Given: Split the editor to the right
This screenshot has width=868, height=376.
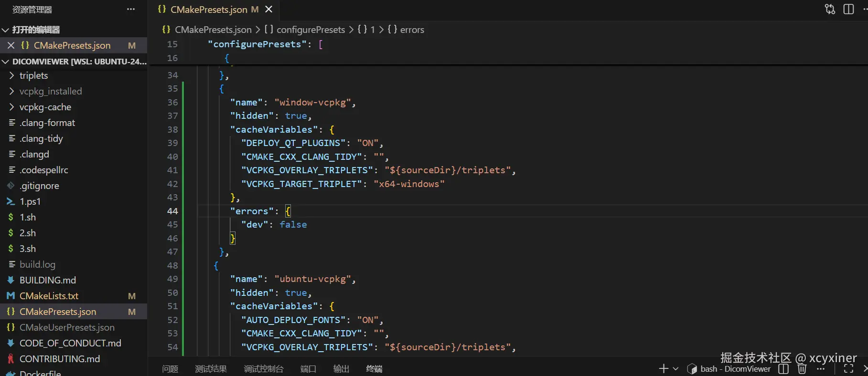Looking at the screenshot, I should [x=848, y=9].
